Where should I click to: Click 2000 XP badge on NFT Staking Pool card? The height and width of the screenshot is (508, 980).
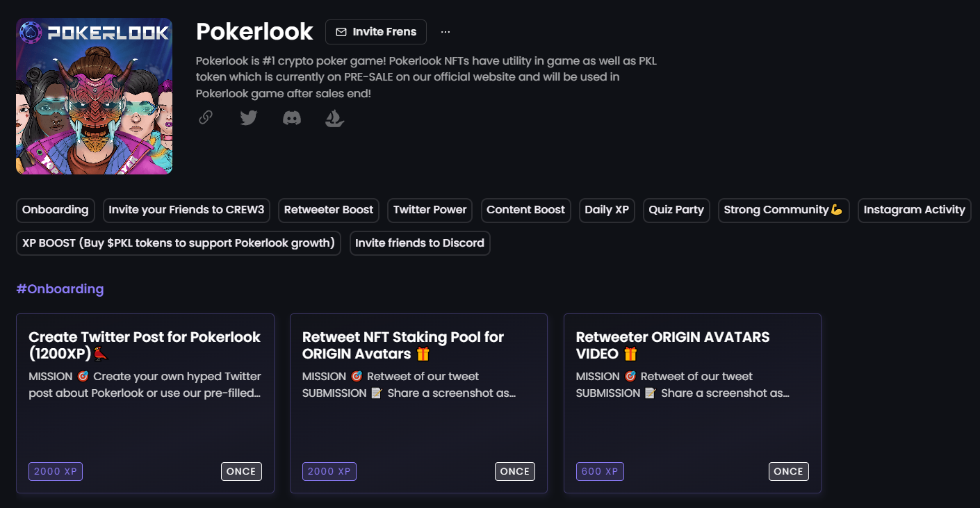[x=329, y=471]
